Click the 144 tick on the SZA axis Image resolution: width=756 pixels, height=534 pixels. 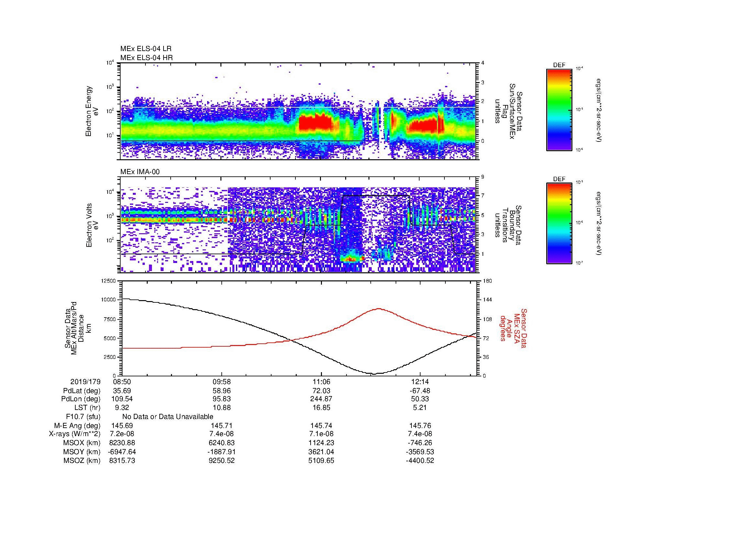pyautogui.click(x=487, y=300)
